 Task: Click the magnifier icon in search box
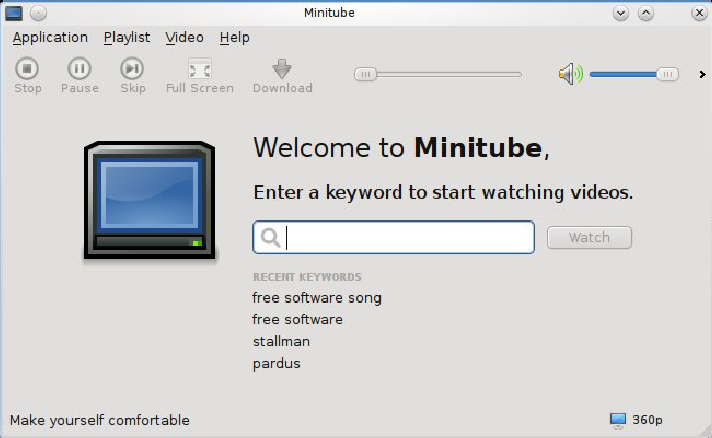point(269,238)
